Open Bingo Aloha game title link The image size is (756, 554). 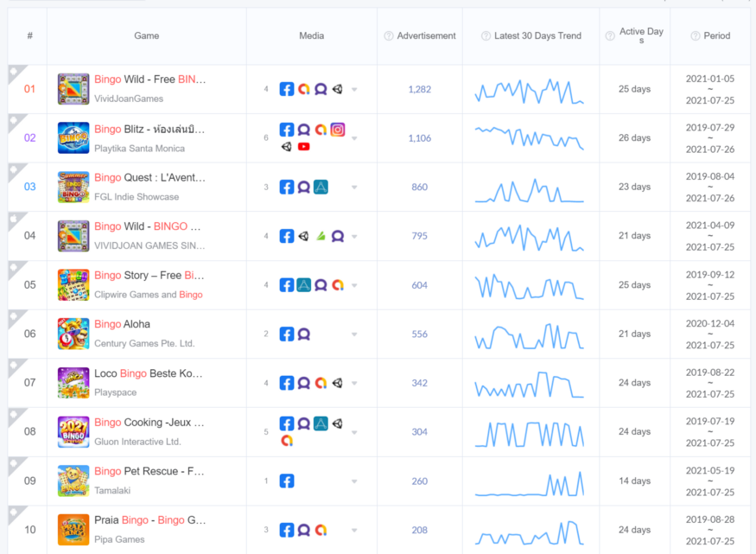pos(122,324)
